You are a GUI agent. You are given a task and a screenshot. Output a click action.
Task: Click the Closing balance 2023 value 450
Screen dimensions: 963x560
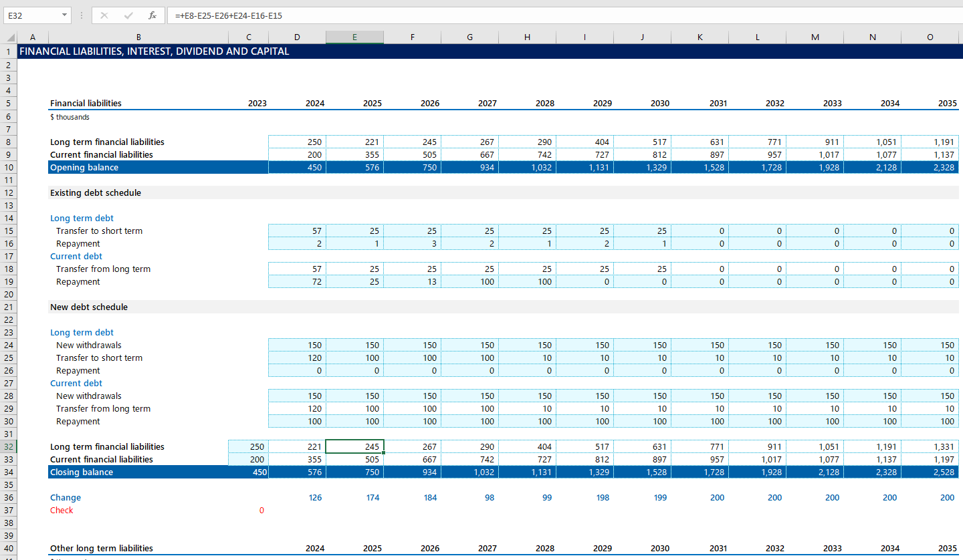pos(248,472)
